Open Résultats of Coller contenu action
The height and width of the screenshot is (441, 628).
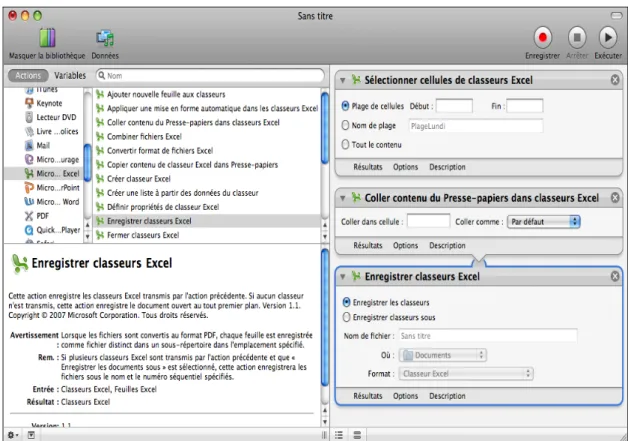point(368,245)
